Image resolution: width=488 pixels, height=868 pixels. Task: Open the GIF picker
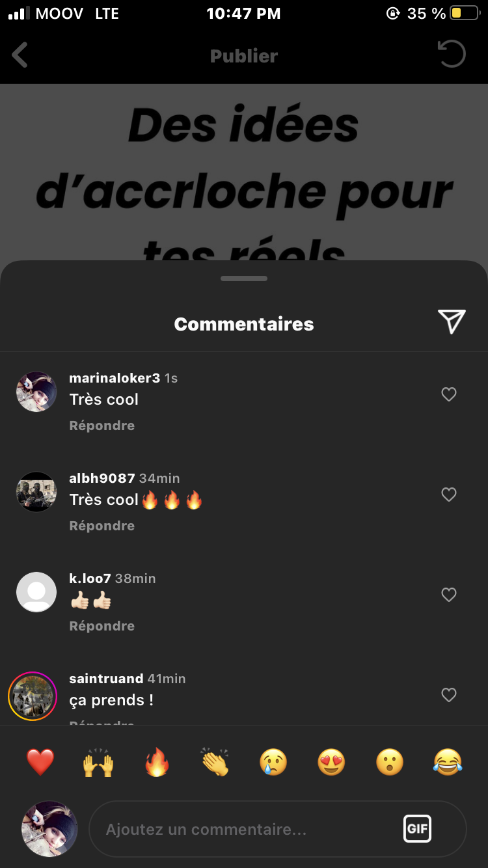click(x=417, y=829)
